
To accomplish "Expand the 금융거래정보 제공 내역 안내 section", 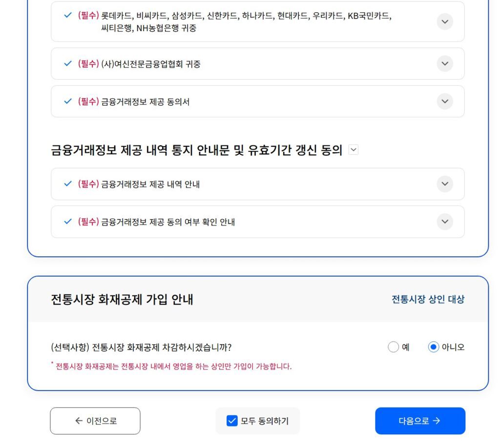I will click(444, 184).
